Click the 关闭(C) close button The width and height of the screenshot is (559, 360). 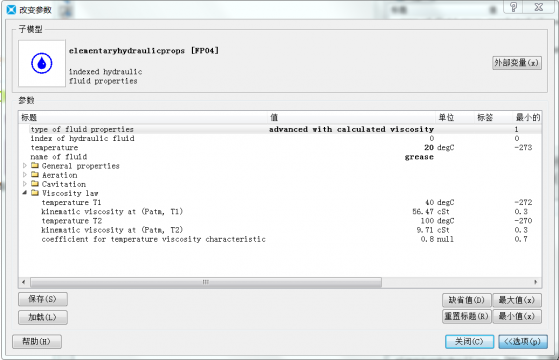pos(470,341)
